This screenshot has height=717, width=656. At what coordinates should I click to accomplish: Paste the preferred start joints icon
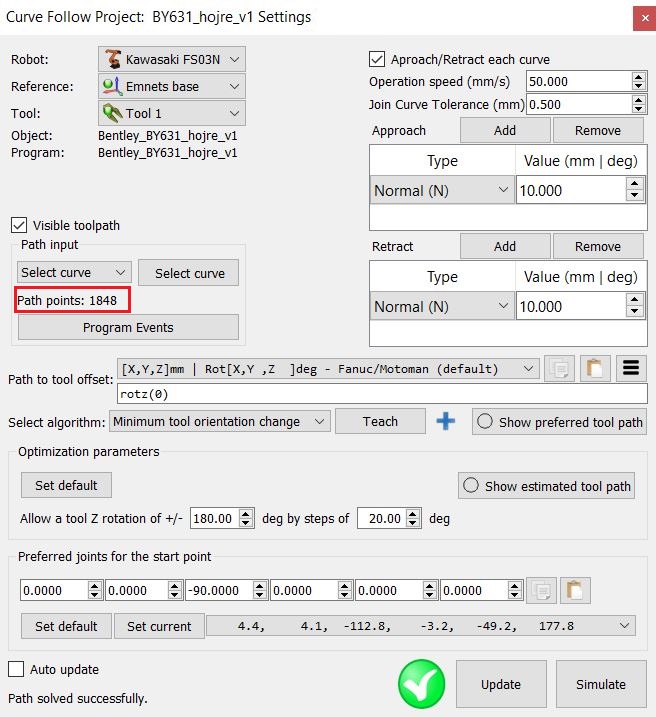pyautogui.click(x=575, y=590)
